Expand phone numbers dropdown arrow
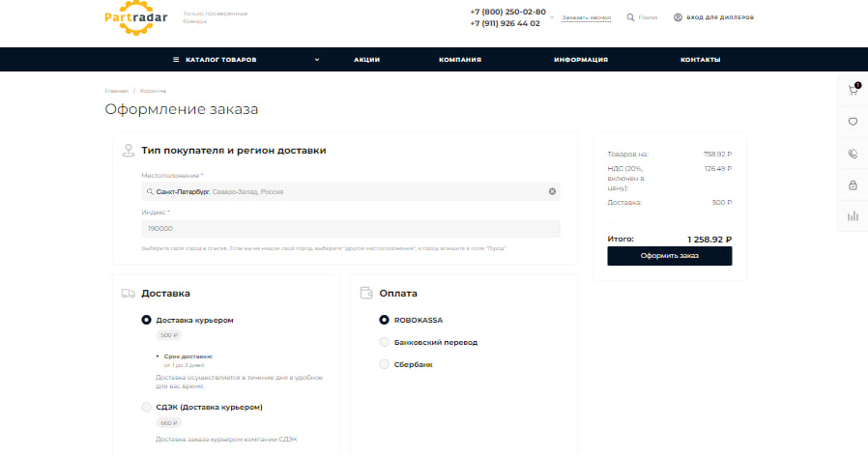This screenshot has width=868, height=455. coord(552,17)
